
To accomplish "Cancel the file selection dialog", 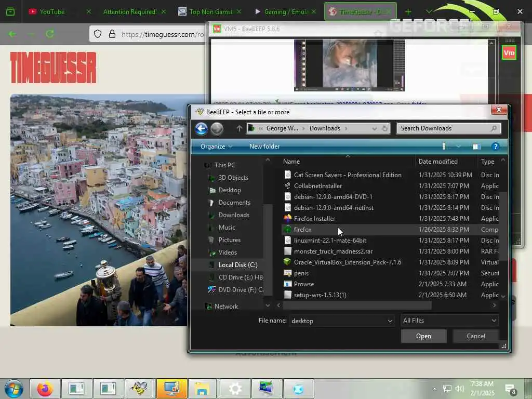I will click(x=476, y=336).
